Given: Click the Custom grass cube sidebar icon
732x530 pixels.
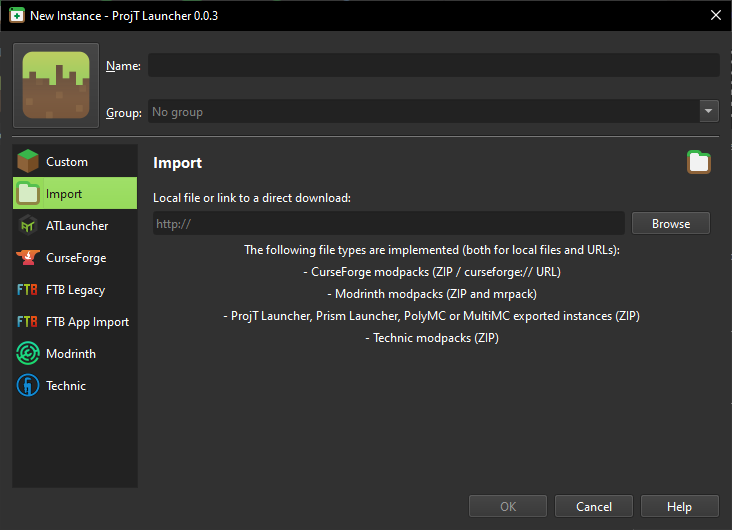Looking at the screenshot, I should pos(28,161).
